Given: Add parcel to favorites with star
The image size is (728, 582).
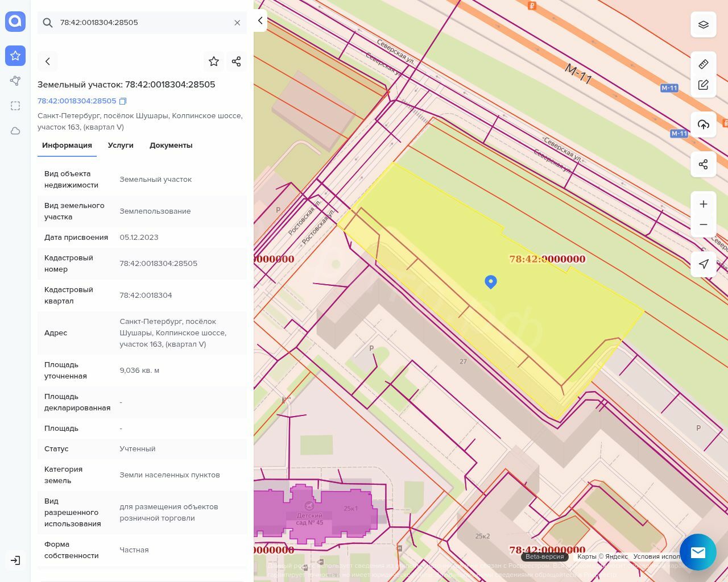Looking at the screenshot, I should click(214, 61).
